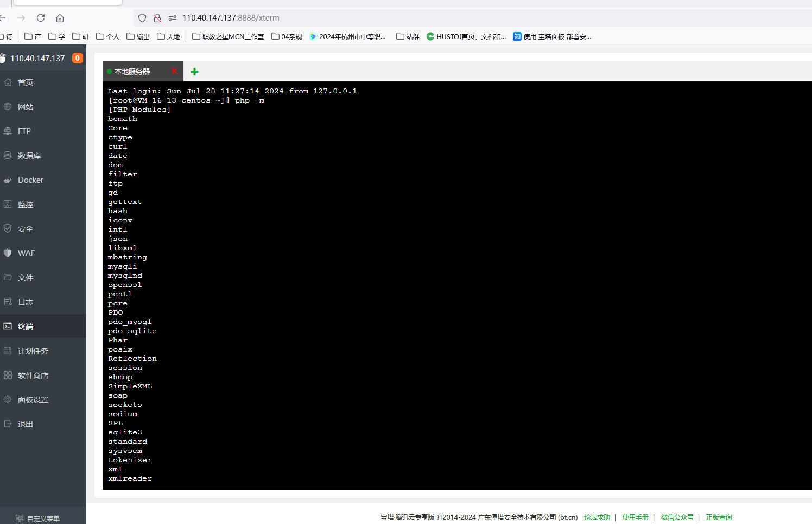Open the 天地 bookmark folder
This screenshot has width=812, height=524.
(168, 36)
